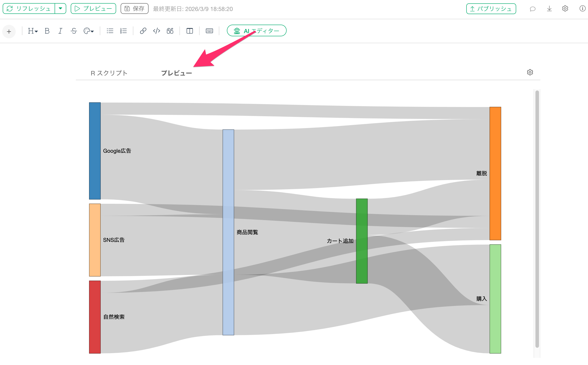This screenshot has width=588, height=365.
Task: Expand the リフレッシュ dropdown arrow
Action: tap(61, 9)
